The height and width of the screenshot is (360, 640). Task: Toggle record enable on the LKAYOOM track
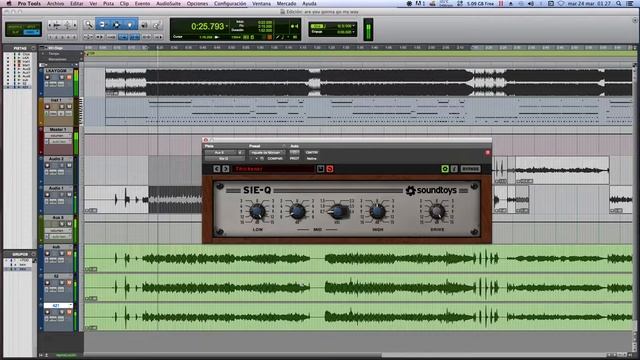tap(47, 78)
